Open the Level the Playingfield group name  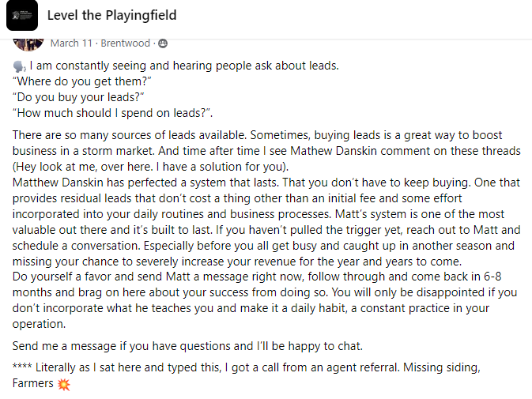click(111, 15)
